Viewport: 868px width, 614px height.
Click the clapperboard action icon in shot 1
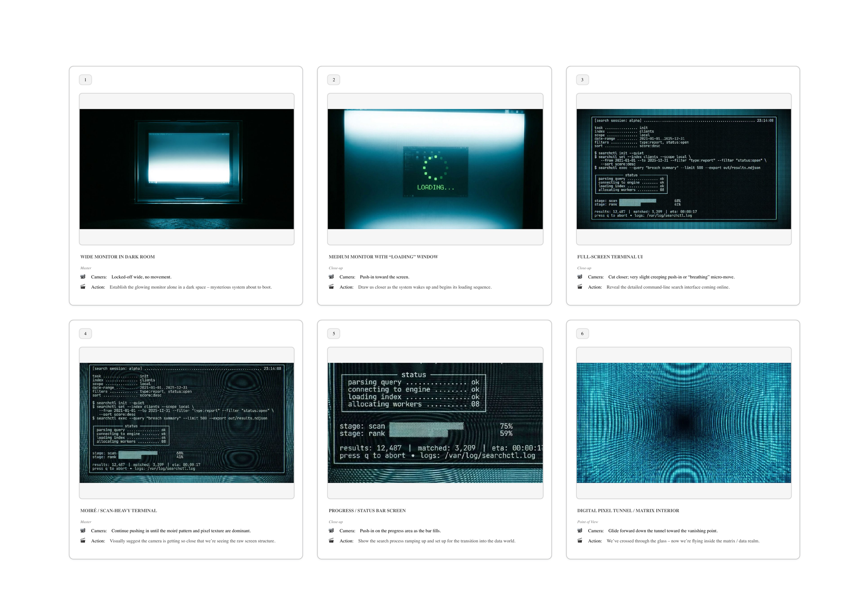pyautogui.click(x=83, y=287)
